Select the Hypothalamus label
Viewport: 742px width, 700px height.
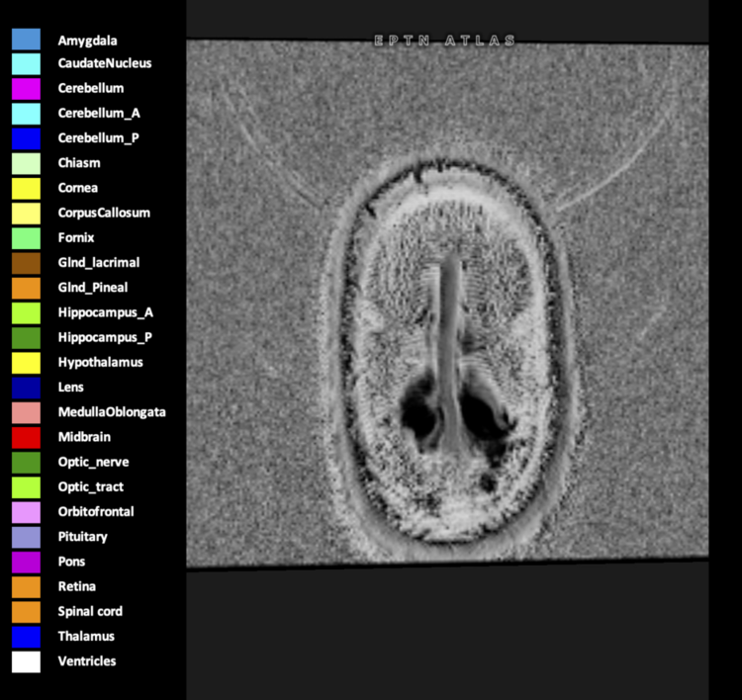click(x=100, y=363)
